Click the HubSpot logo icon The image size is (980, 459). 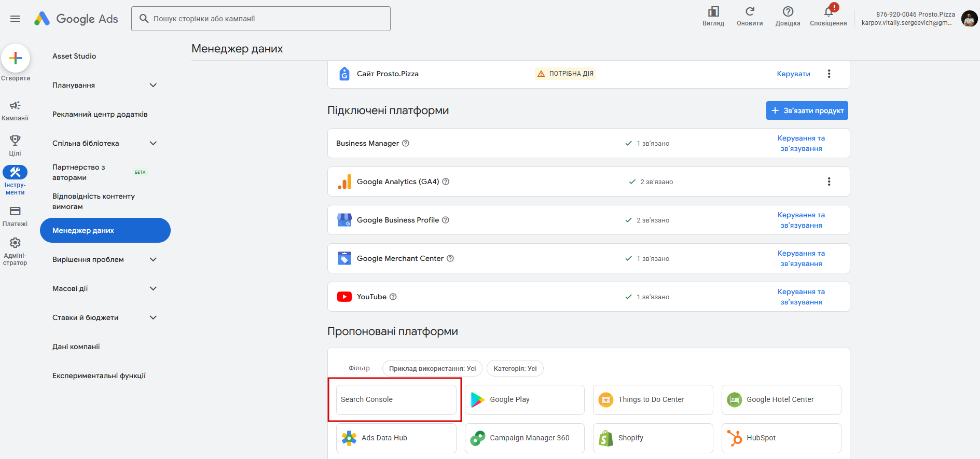pos(734,438)
